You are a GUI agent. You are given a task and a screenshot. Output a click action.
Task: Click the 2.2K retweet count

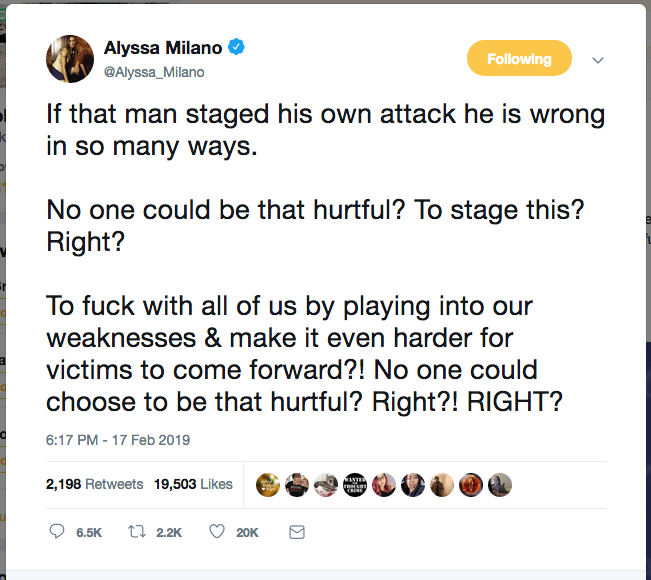point(169,534)
